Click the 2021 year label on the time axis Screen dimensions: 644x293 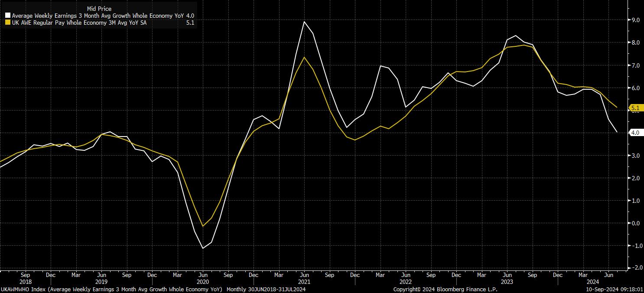(x=304, y=282)
